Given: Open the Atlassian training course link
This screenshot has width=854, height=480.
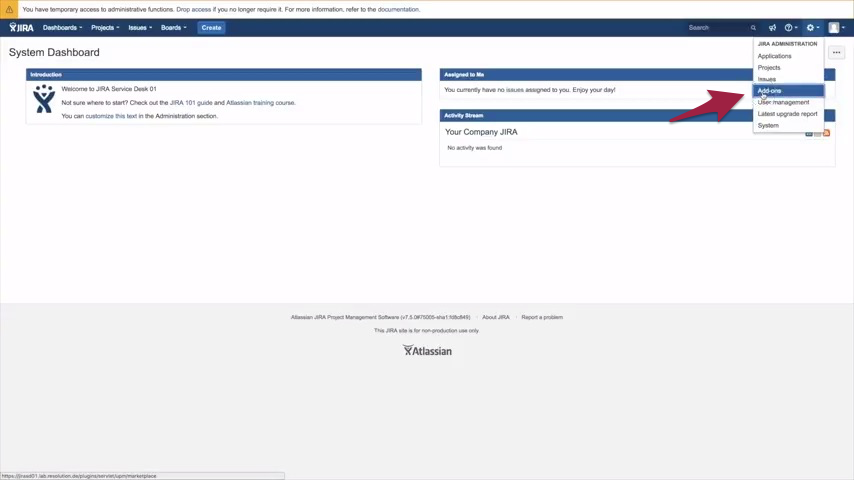Looking at the screenshot, I should pyautogui.click(x=250, y=102).
